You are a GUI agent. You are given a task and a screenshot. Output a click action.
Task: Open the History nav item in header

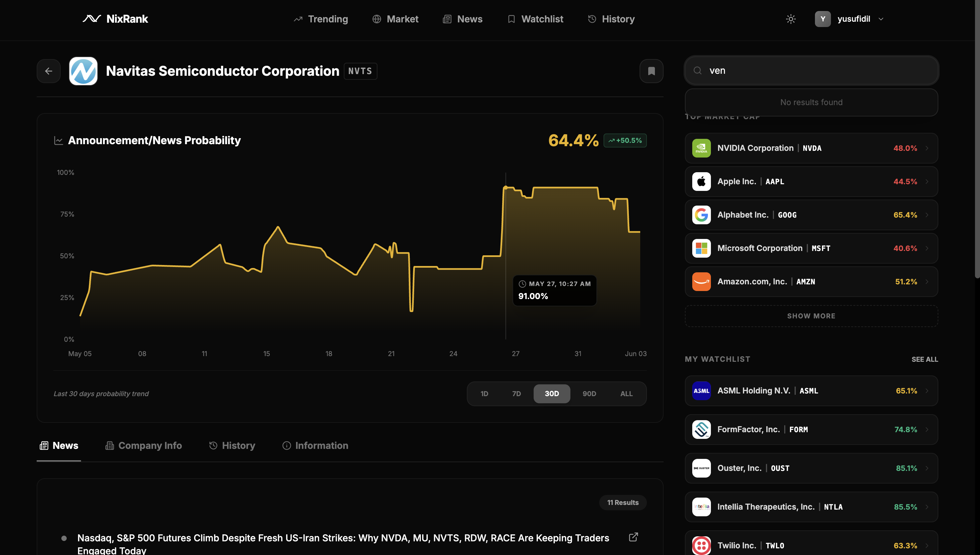(x=611, y=19)
